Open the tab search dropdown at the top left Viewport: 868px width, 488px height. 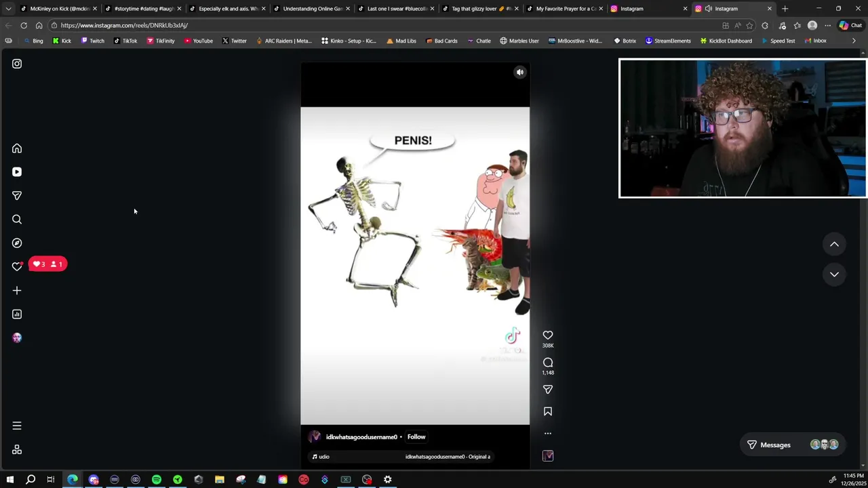click(x=8, y=9)
